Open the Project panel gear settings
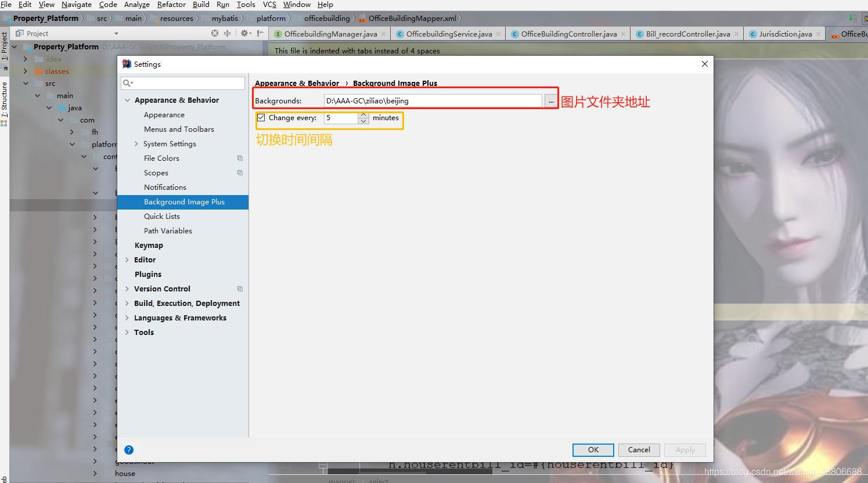Image resolution: width=868 pixels, height=483 pixels. tap(245, 34)
